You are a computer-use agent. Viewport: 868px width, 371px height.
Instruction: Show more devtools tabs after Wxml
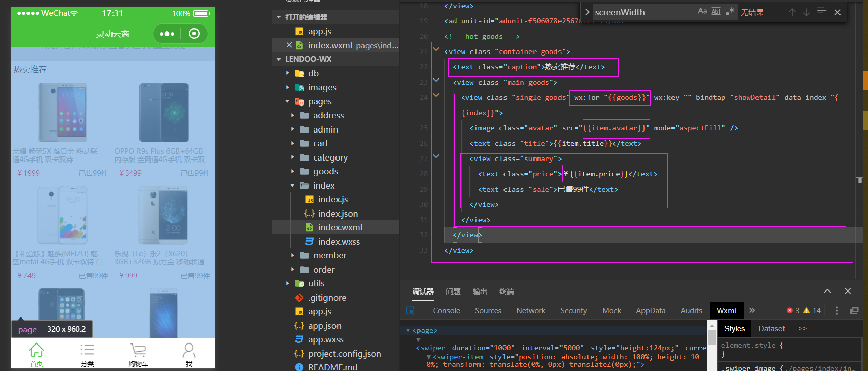[752, 311]
